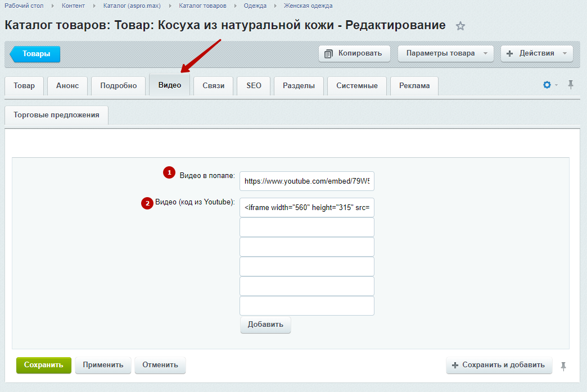
Task: Navigate to Каталог товаров breadcrumb
Action: (202, 6)
